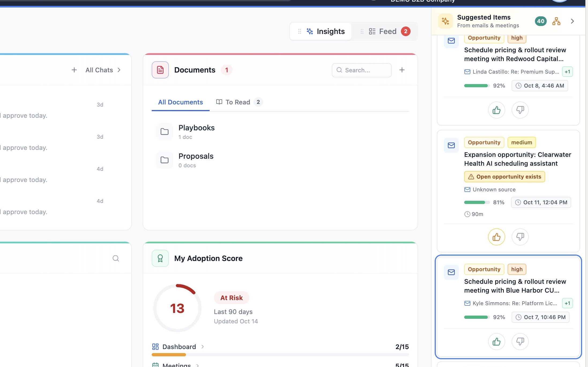Expand +1 sources on Kyle Simmons email
This screenshot has height=367, width=588.
point(567,303)
